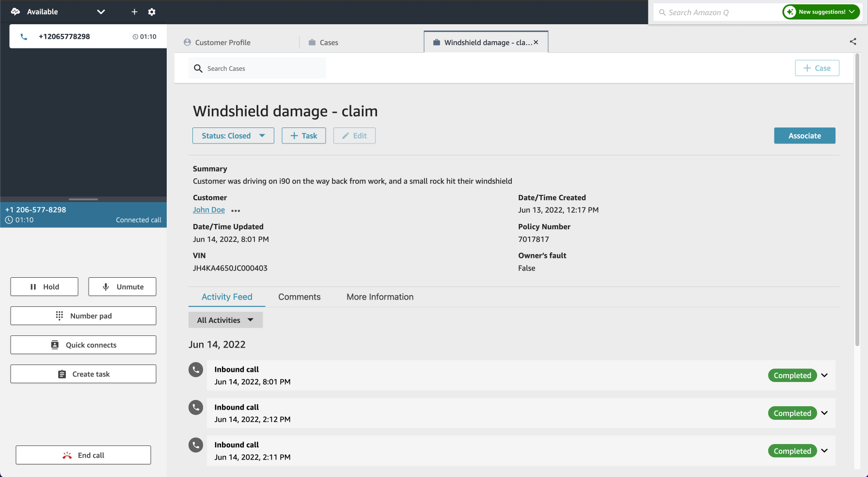
Task: Open the John Doe customer link
Action: (209, 210)
